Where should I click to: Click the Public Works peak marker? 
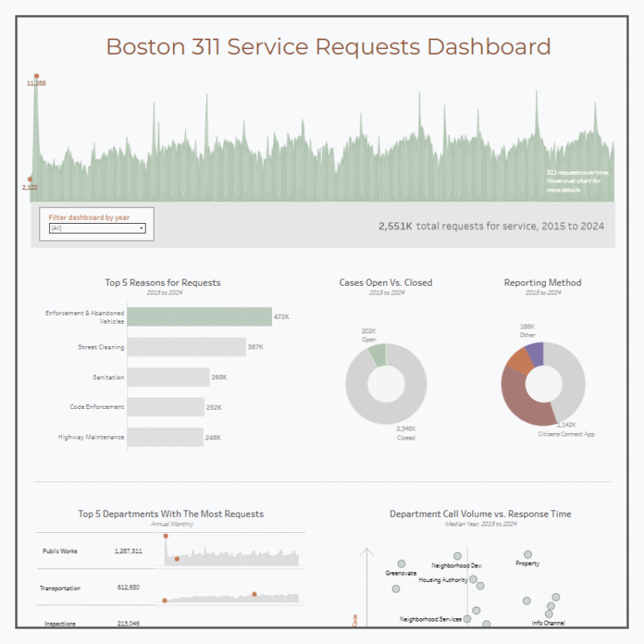166,535
